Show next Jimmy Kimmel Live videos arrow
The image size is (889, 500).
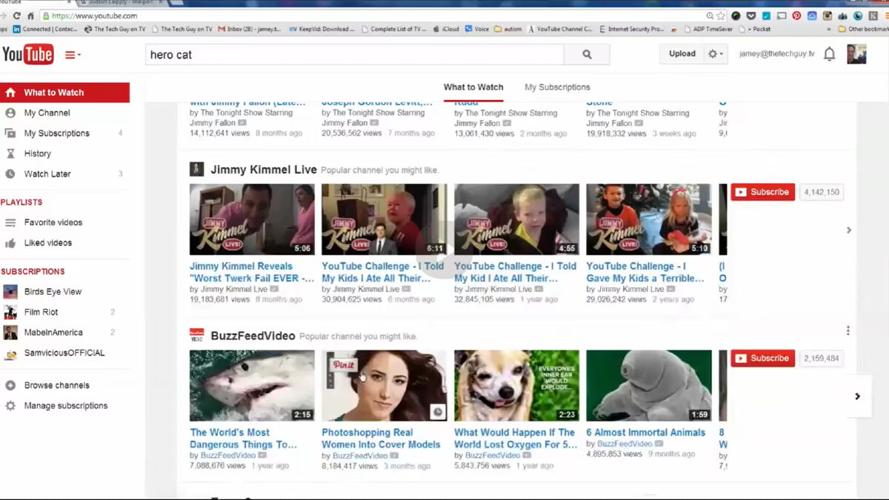click(x=849, y=230)
